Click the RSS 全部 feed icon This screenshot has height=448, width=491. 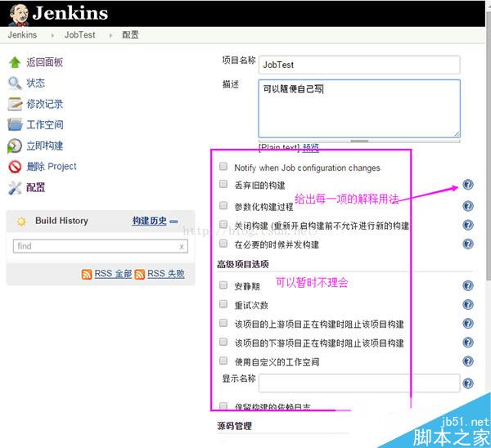pyautogui.click(x=87, y=275)
